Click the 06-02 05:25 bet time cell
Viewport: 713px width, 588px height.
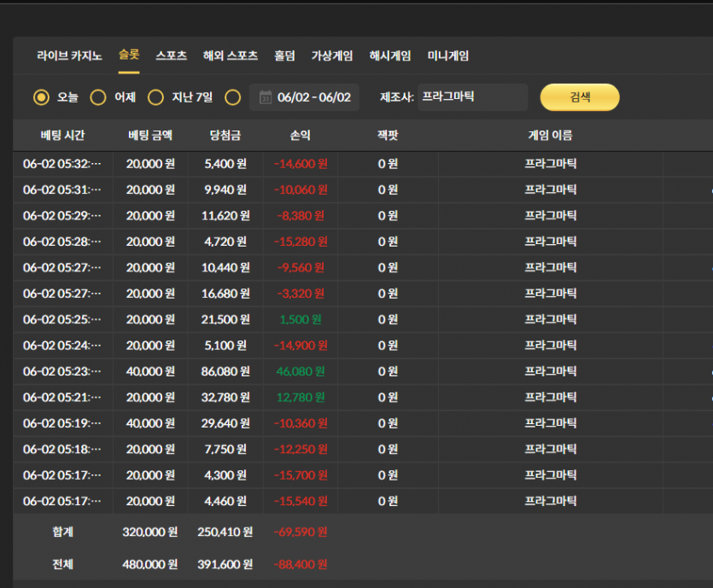pyautogui.click(x=62, y=319)
